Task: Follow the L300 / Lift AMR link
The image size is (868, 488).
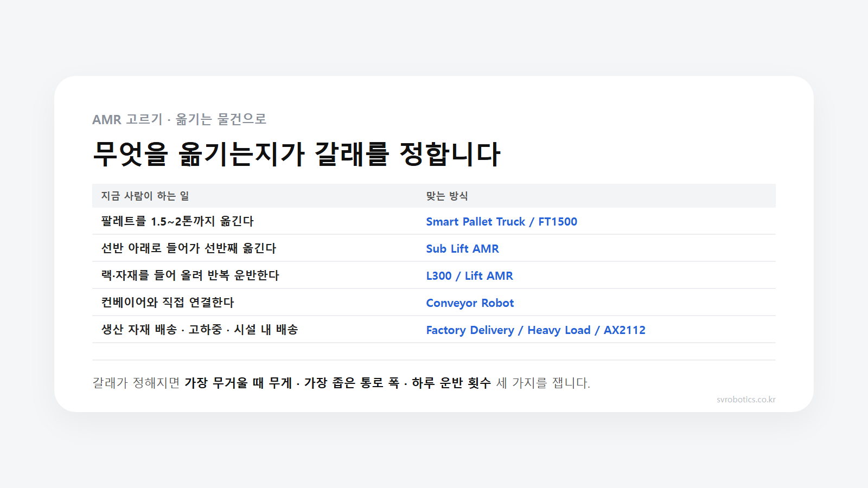Action: point(469,275)
